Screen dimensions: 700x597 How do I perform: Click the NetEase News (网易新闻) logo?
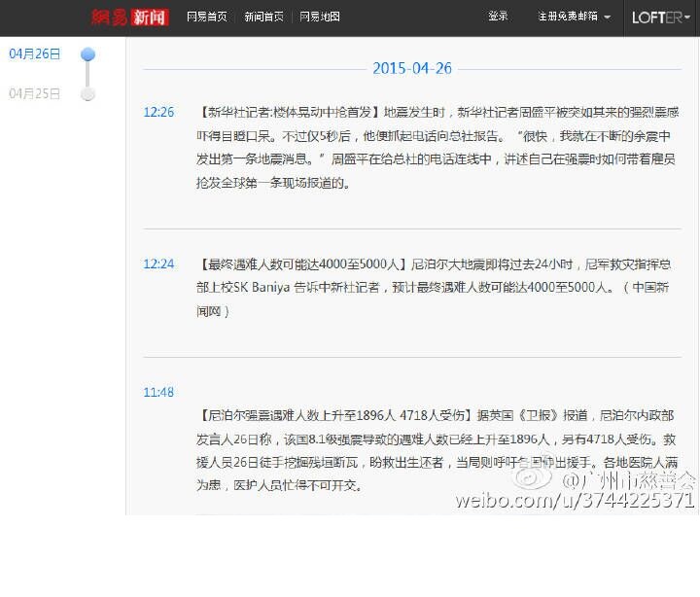(x=129, y=17)
